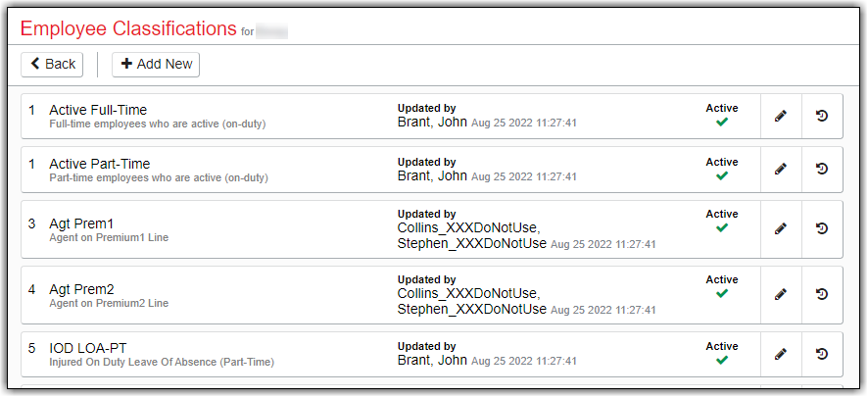Image resolution: width=868 pixels, height=397 pixels.
Task: Click the Active checkmark for Agt Prem1
Action: pyautogui.click(x=722, y=228)
